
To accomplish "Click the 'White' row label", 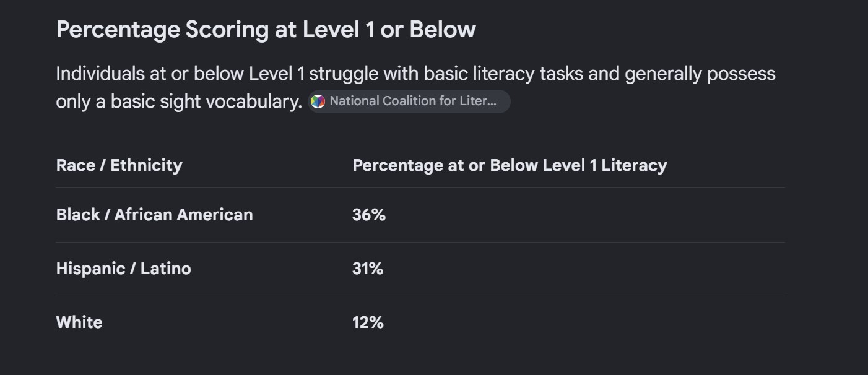I will (79, 322).
